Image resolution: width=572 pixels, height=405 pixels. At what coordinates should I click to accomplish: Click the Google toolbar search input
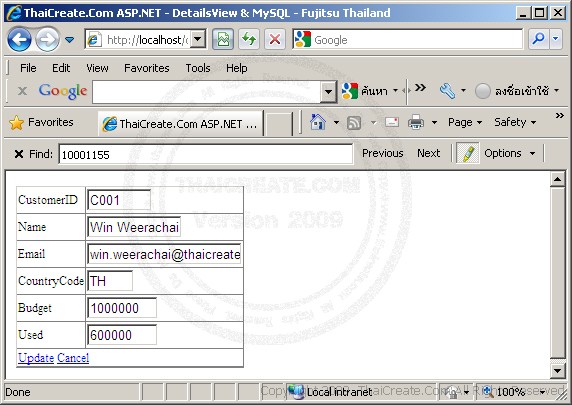(206, 92)
